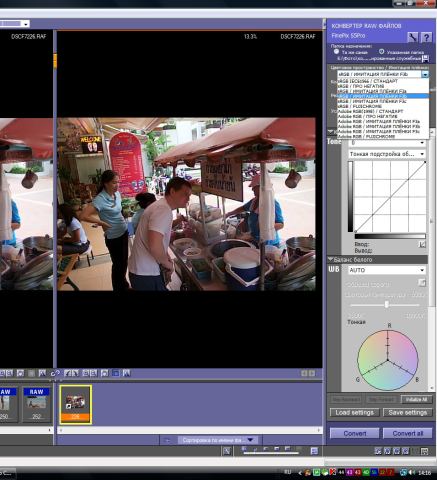Click the volume speaker icon in system tray
This screenshot has height=480, width=437.
click(412, 472)
